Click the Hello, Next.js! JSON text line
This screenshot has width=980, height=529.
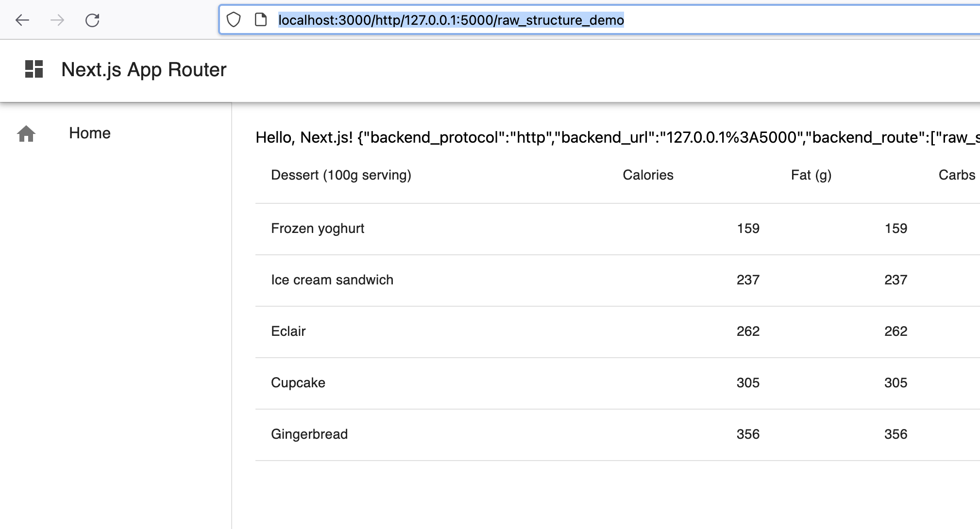point(618,138)
